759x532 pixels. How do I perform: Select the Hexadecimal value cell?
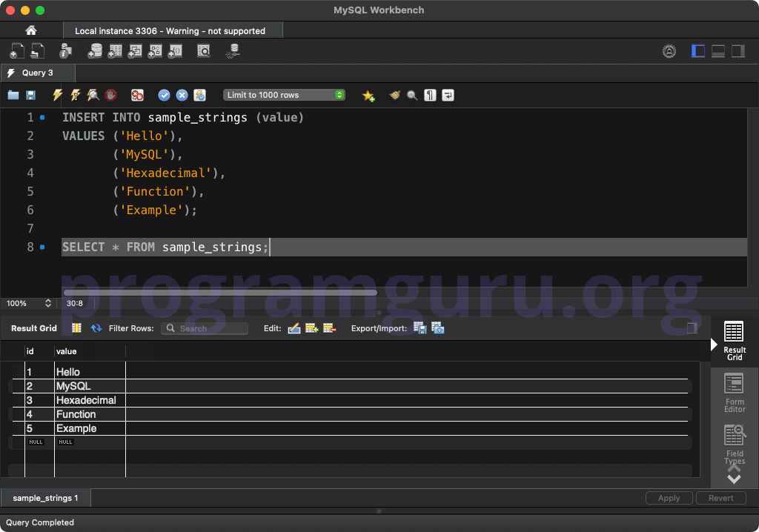90,400
